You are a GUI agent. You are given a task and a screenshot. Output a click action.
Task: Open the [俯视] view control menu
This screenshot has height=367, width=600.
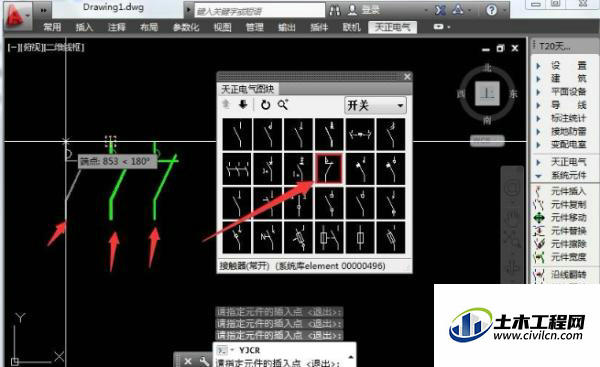[x=32, y=47]
